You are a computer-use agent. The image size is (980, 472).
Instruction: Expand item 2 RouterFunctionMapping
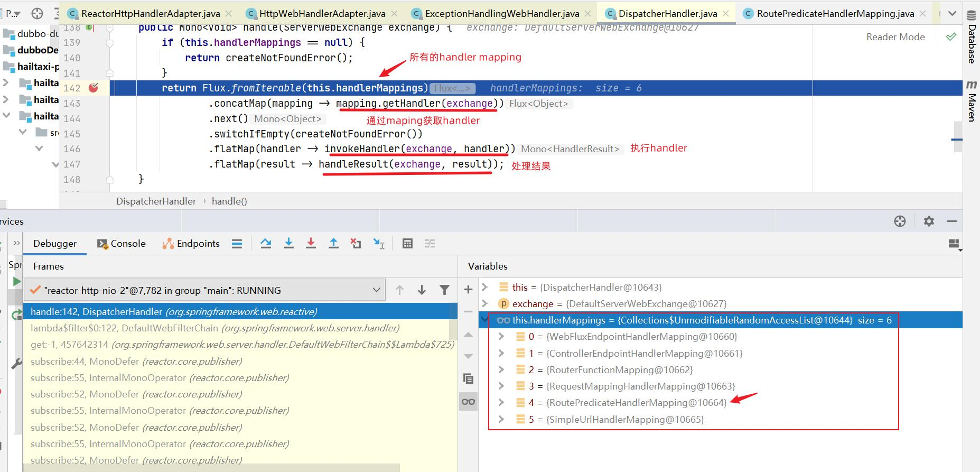pos(501,369)
